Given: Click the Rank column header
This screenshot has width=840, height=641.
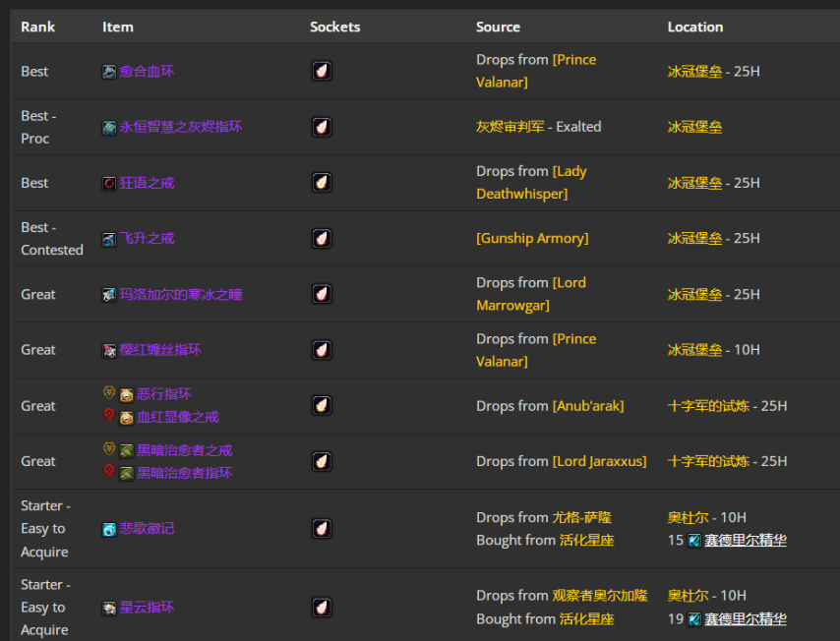Looking at the screenshot, I should pos(38,27).
